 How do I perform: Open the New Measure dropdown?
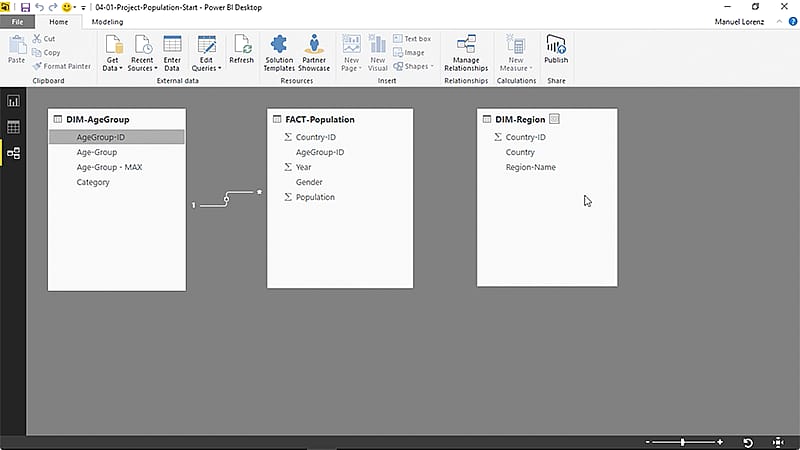tap(516, 53)
